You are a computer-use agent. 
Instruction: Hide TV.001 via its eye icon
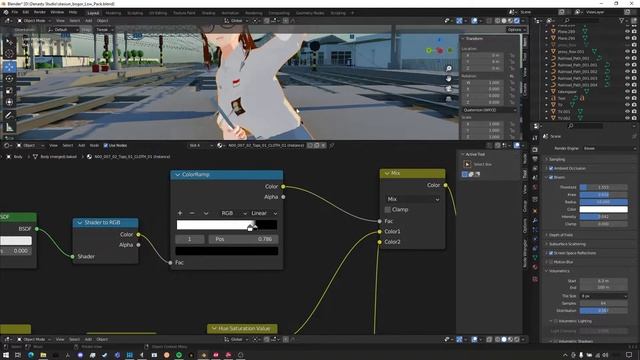(x=627, y=111)
